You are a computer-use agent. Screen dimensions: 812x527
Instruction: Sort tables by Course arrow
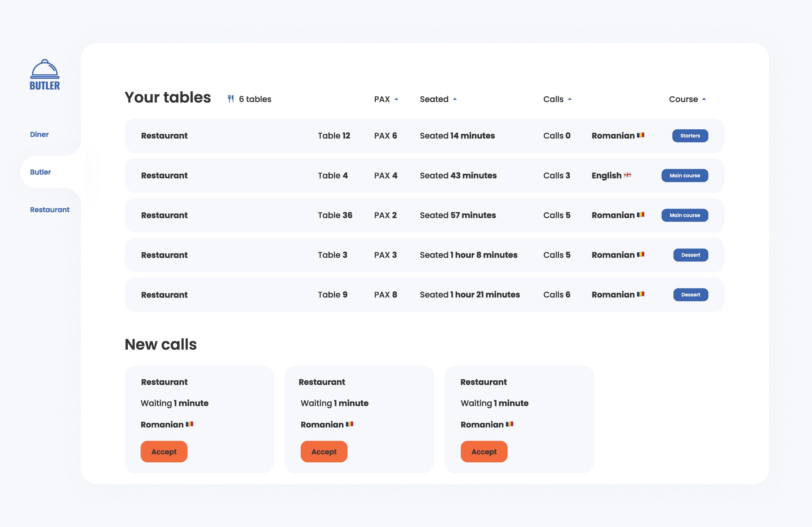click(x=704, y=99)
